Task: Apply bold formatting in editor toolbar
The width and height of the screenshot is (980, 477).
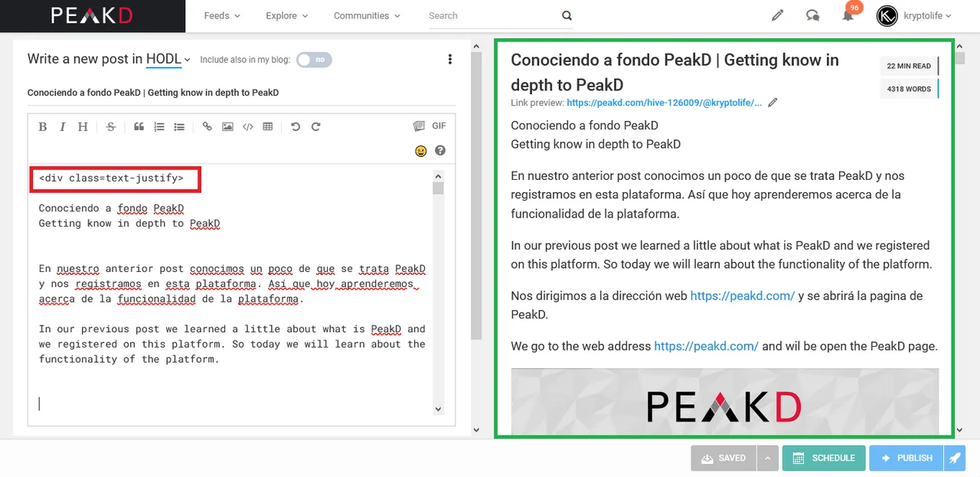Action: (x=43, y=127)
